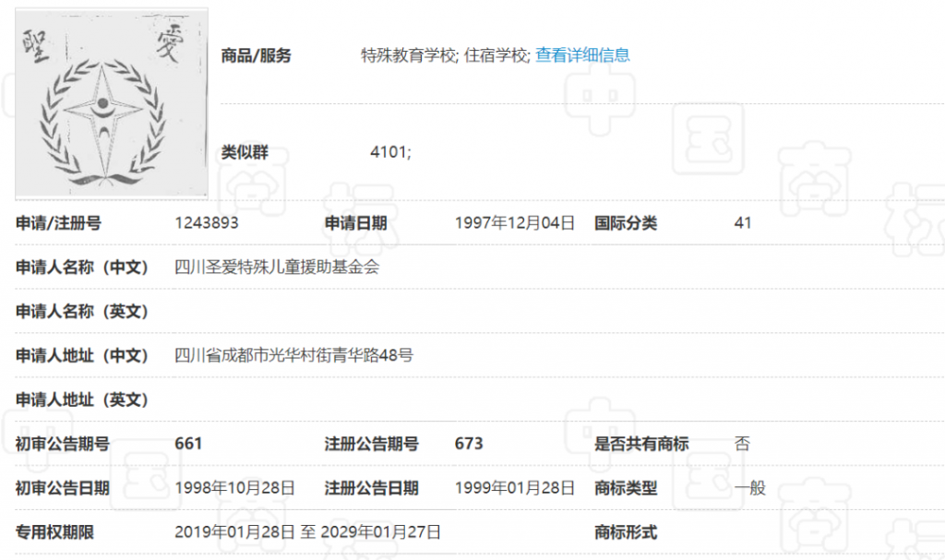Click shared trademark value 否

742,445
